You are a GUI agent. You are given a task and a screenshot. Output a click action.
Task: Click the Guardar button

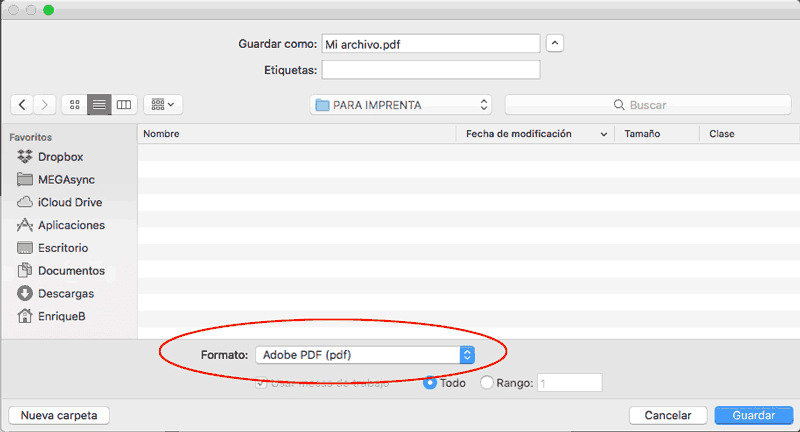(754, 415)
